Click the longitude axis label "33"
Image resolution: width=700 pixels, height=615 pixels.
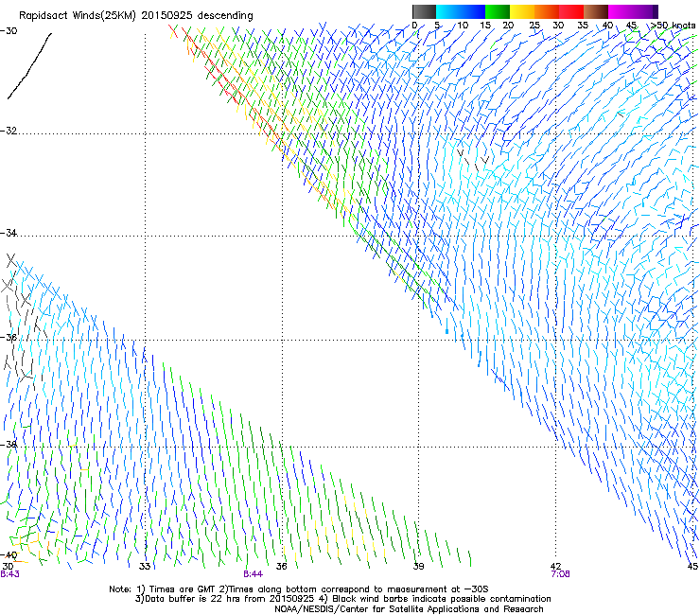tap(145, 567)
